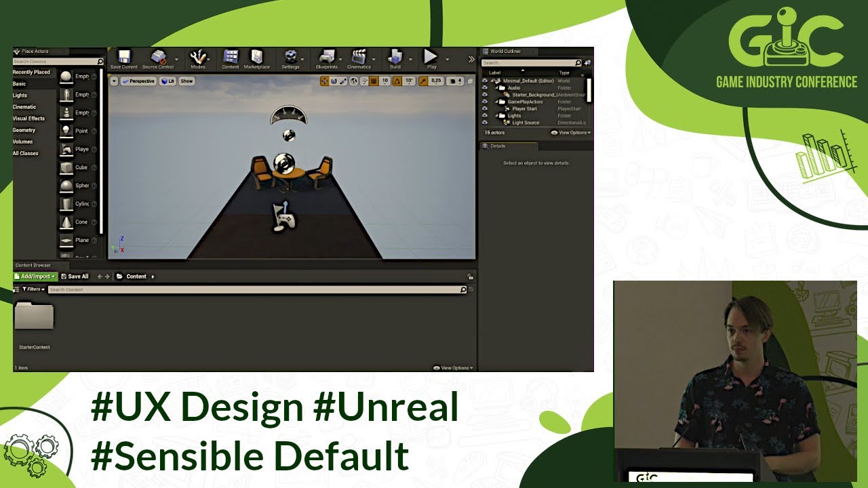This screenshot has width=868, height=488.
Task: Select the rotate gizmo tool in viewport
Action: point(334,81)
